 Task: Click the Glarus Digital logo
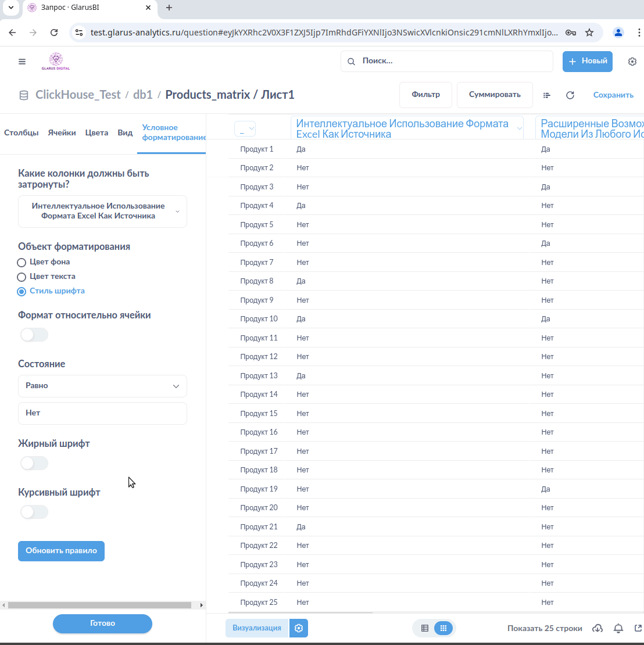tap(56, 61)
